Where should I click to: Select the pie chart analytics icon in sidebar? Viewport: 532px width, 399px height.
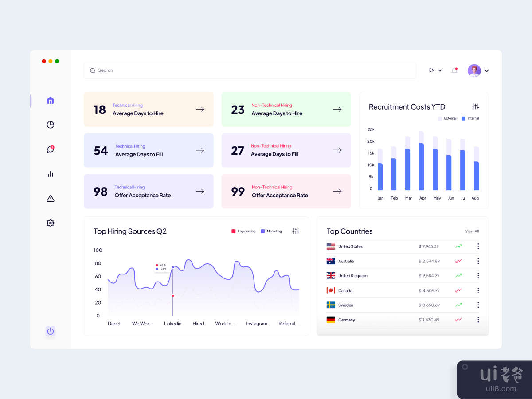(x=50, y=125)
